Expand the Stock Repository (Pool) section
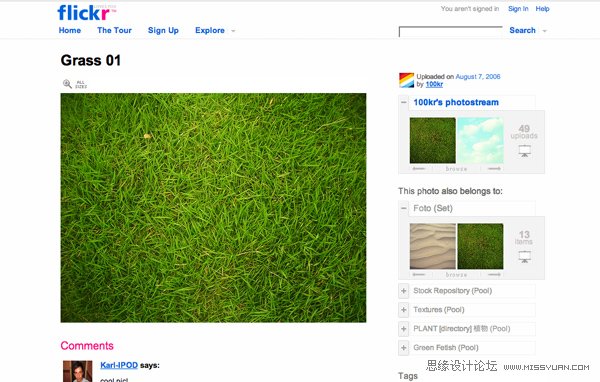Screen dimensions: 600x382 pos(404,291)
